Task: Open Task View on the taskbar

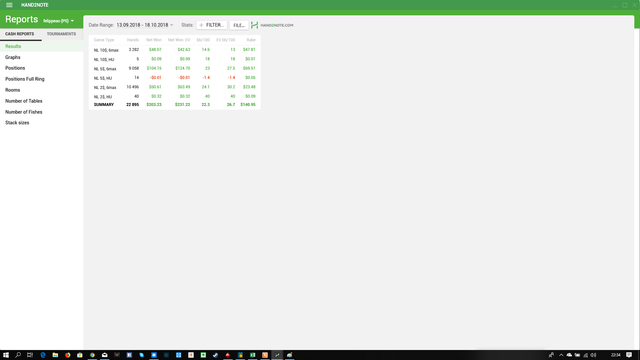Action: pyautogui.click(x=30, y=355)
